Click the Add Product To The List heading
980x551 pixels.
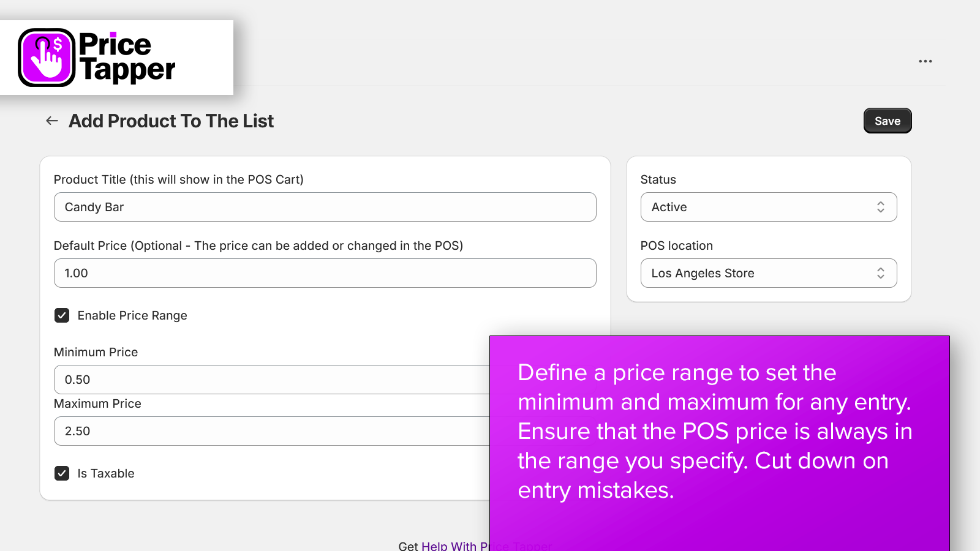pos(171,121)
